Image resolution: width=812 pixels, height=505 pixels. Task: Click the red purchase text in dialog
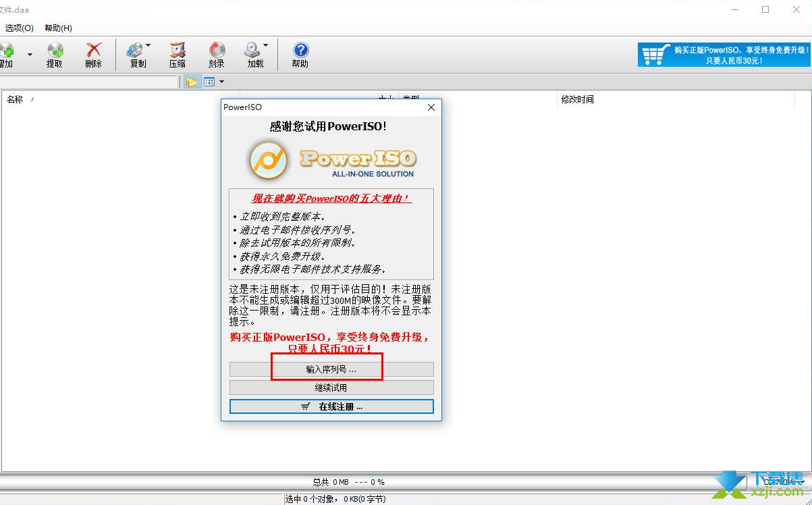(330, 342)
